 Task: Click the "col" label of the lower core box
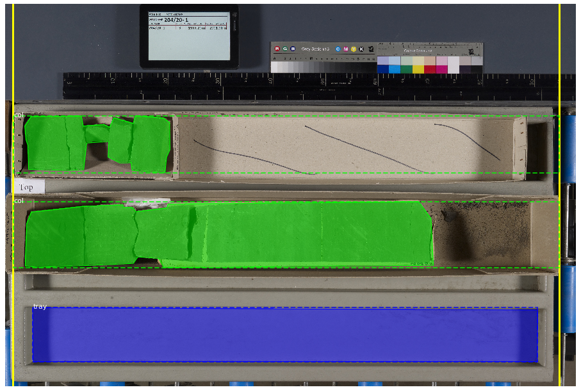coord(19,200)
